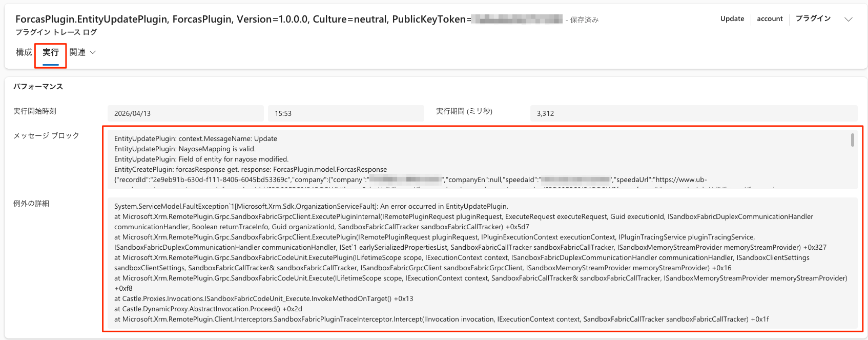Viewport: 868px width, 340px height.
Task: Click the chevron arrow beside 関連
Action: (93, 52)
